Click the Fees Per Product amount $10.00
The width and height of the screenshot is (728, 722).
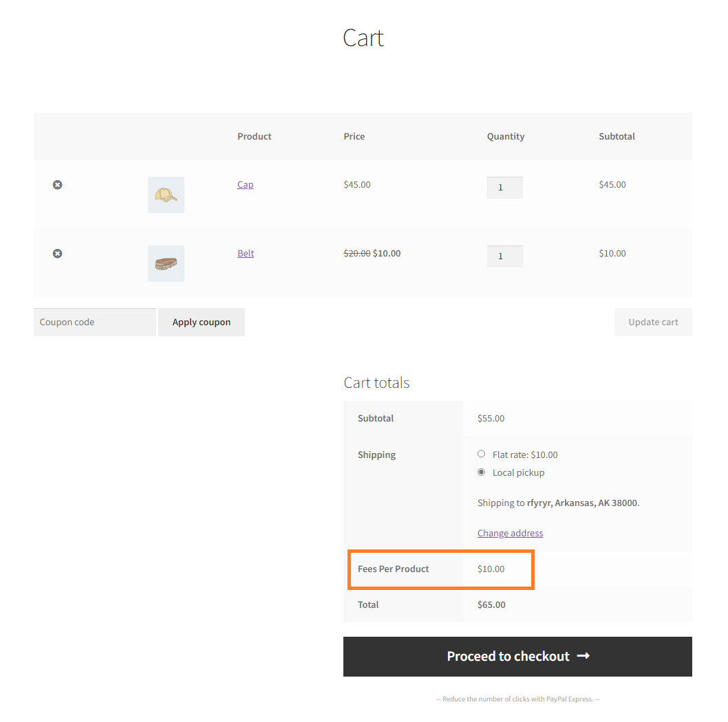pyautogui.click(x=491, y=569)
